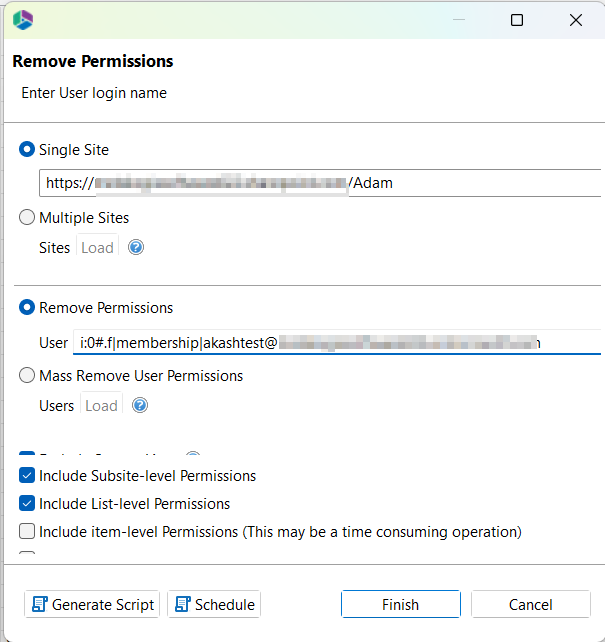Click the app logo in title bar

point(22,19)
